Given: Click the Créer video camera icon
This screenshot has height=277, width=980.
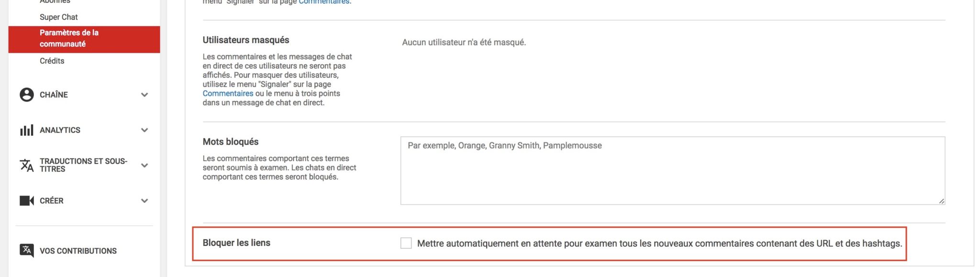Looking at the screenshot, I should coord(26,200).
